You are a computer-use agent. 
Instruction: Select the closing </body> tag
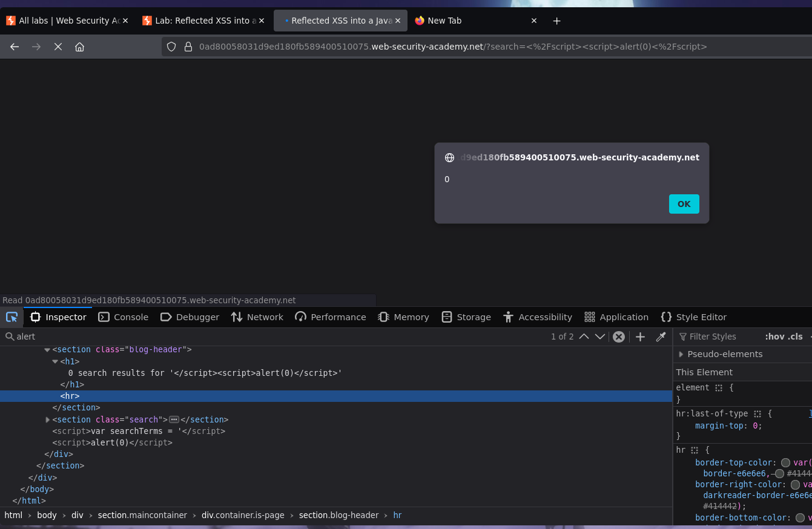pos(37,489)
